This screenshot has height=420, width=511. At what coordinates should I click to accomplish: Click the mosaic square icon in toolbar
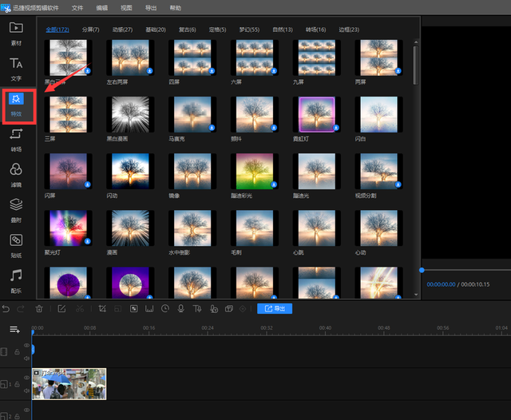[133, 308]
